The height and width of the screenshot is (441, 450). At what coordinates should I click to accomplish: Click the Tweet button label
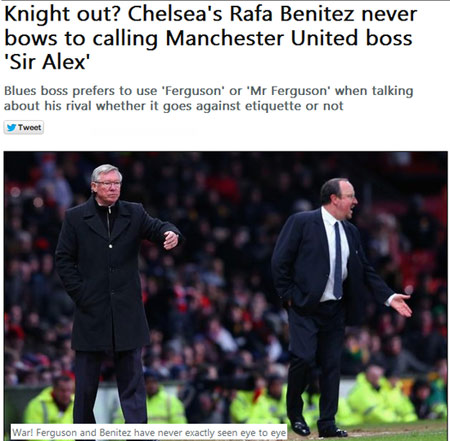click(29, 127)
